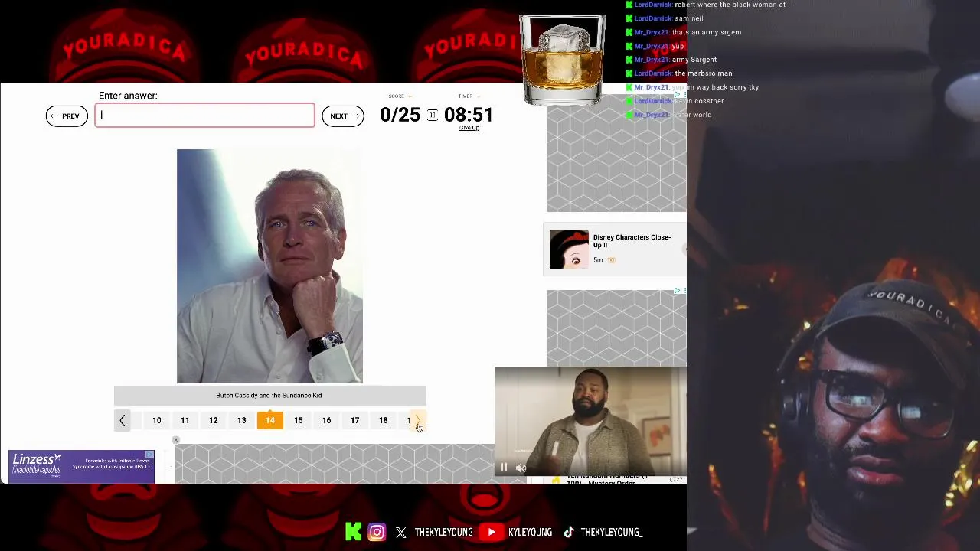980x551 pixels.
Task: Expand the TIMER dropdown arrow
Action: [x=479, y=96]
